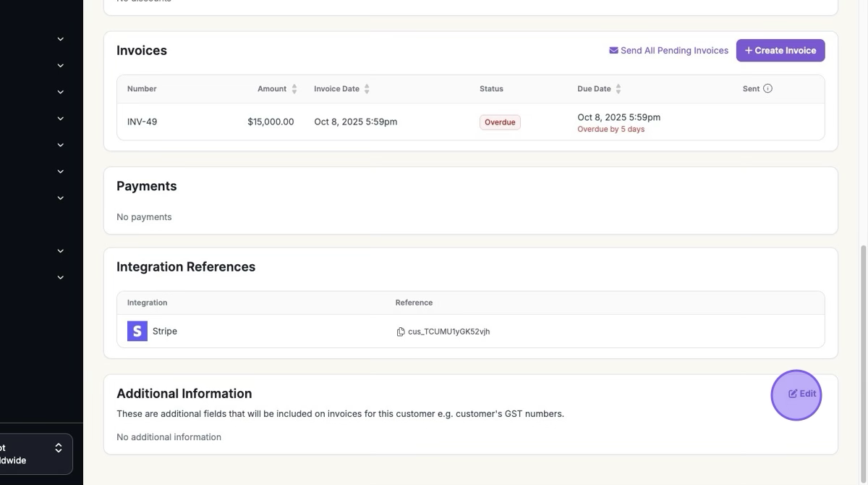Click the Create Invoice button label
This screenshot has height=485, width=868.
(x=785, y=51)
